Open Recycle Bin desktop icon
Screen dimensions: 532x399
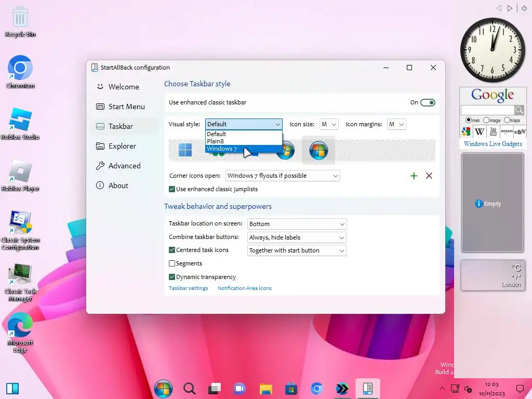20,21
